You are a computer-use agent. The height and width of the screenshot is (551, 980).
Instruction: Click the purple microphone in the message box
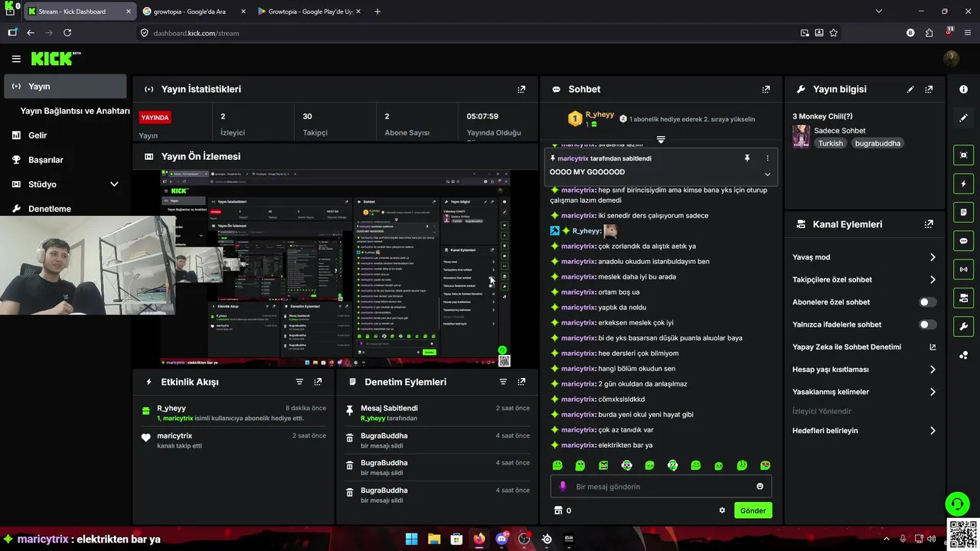(563, 486)
